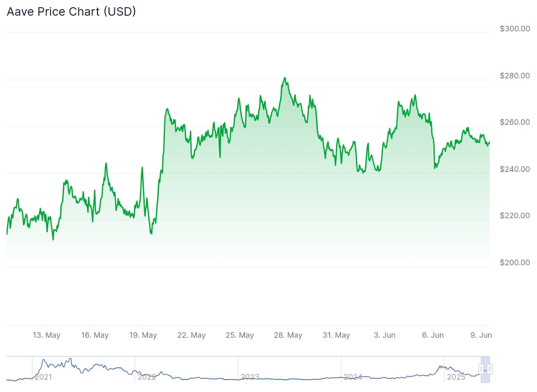Click the 19. May date label

click(143, 335)
